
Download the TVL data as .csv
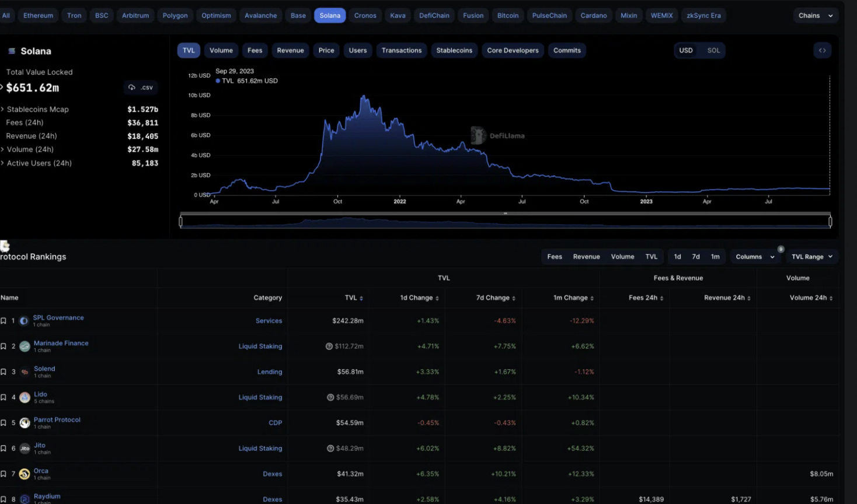coord(141,87)
